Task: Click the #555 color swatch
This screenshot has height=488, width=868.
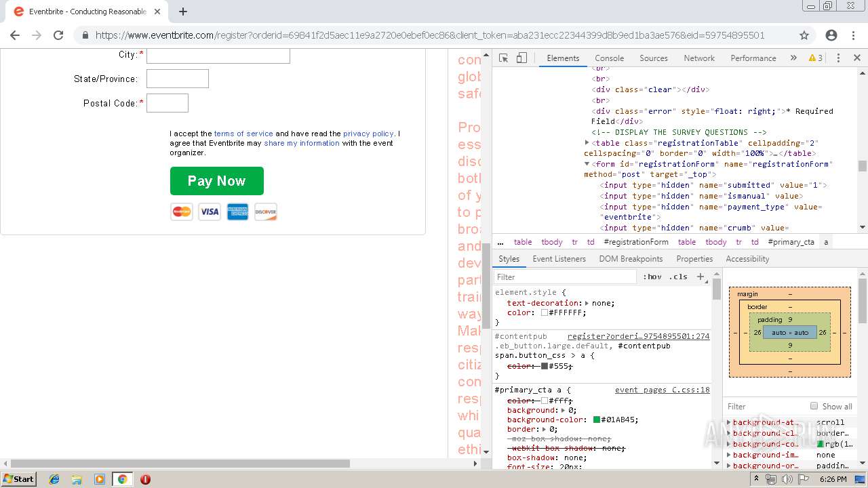Action: (x=545, y=366)
